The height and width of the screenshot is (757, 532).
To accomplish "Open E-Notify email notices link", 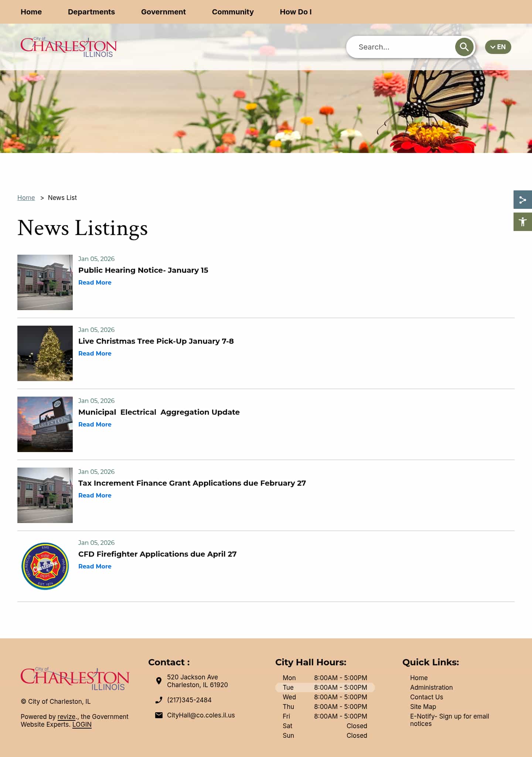I will pyautogui.click(x=450, y=720).
